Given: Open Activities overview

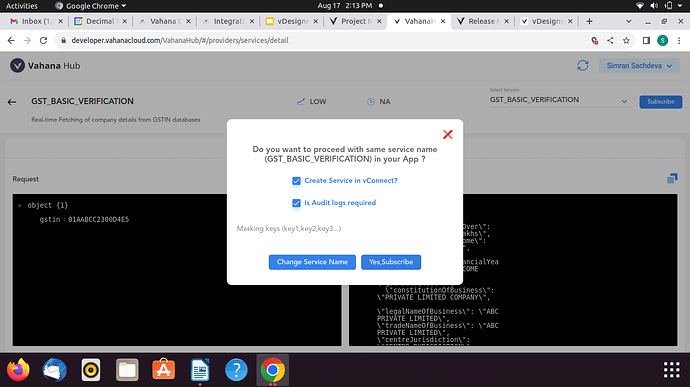Looking at the screenshot, I should 22,6.
